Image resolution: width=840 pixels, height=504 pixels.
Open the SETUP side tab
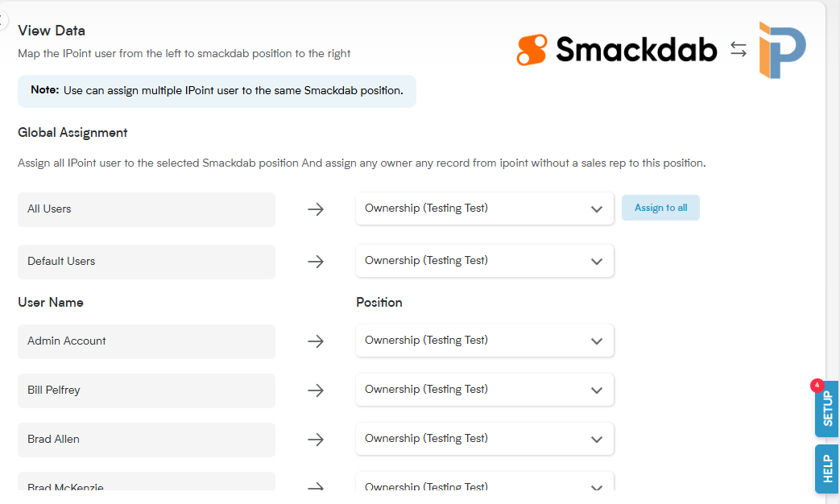[x=826, y=409]
